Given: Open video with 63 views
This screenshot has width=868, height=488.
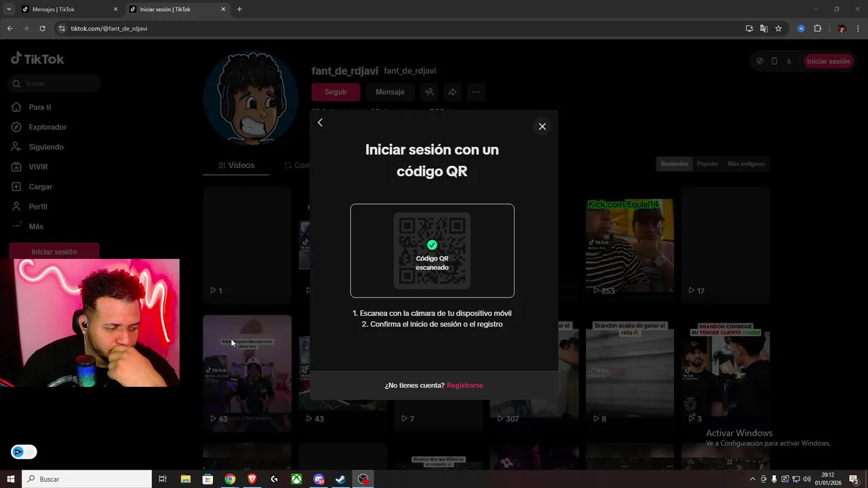Looking at the screenshot, I should [x=247, y=373].
